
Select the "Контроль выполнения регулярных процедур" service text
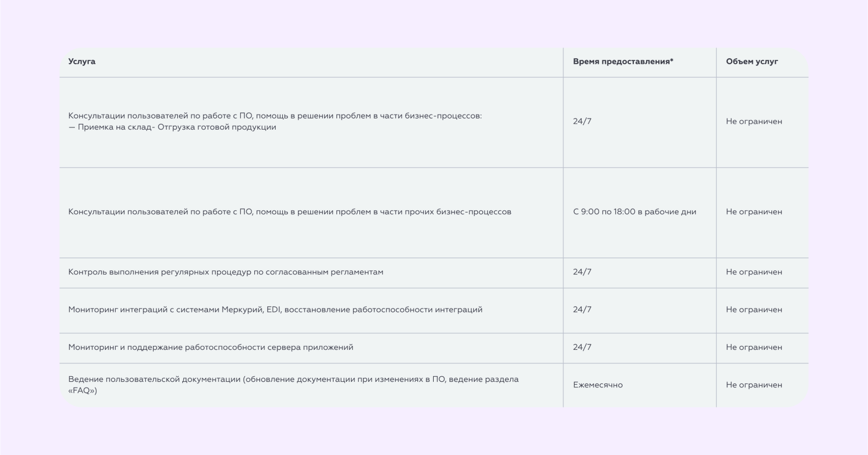226,272
